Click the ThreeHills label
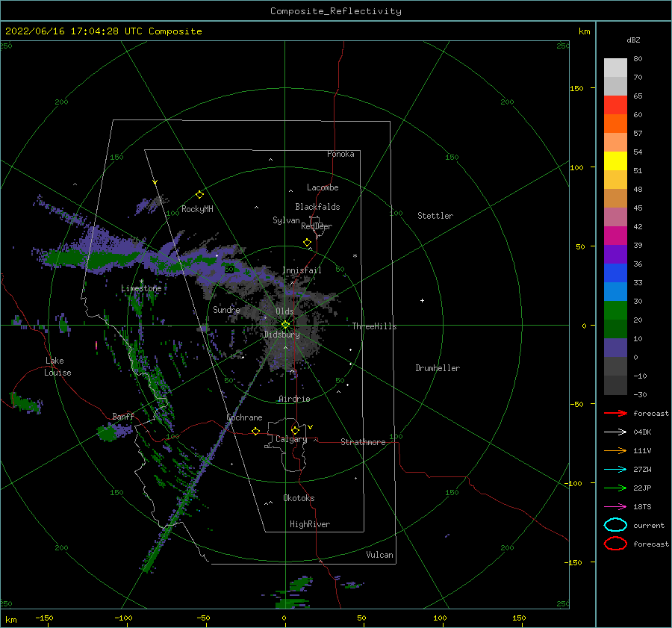Viewport: 672px width, 628px height. (375, 326)
